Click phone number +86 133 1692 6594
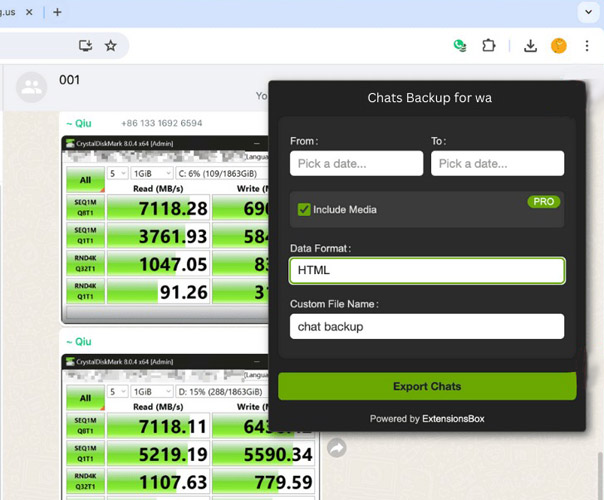The height and width of the screenshot is (500, 604). [161, 123]
